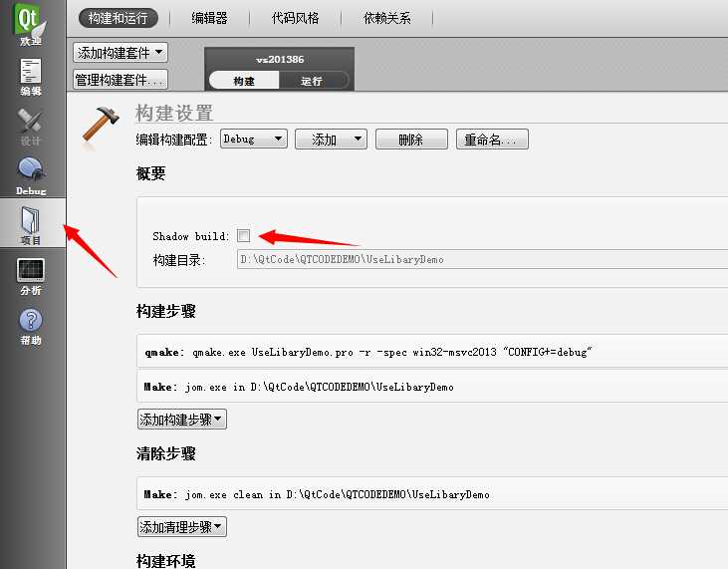Switch kit vs201386 to Run (运行)
728x569 pixels.
pyautogui.click(x=312, y=81)
